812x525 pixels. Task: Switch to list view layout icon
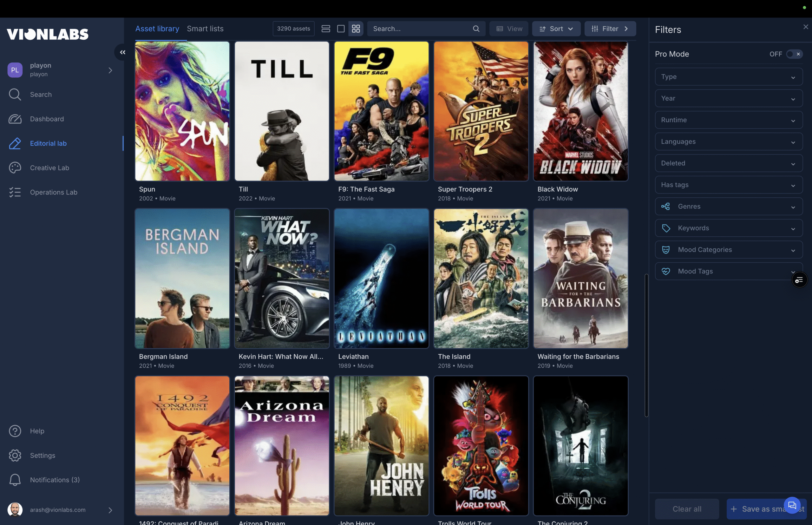pos(325,29)
